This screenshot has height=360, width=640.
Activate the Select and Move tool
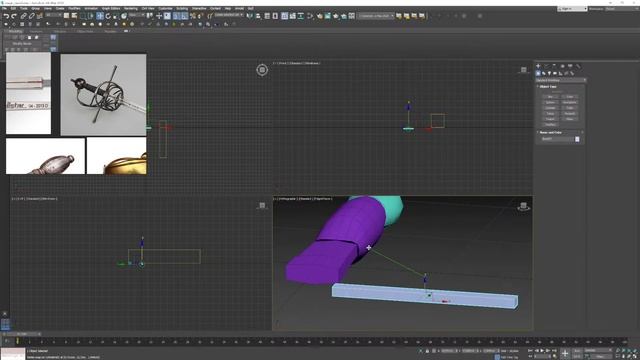coord(100,16)
